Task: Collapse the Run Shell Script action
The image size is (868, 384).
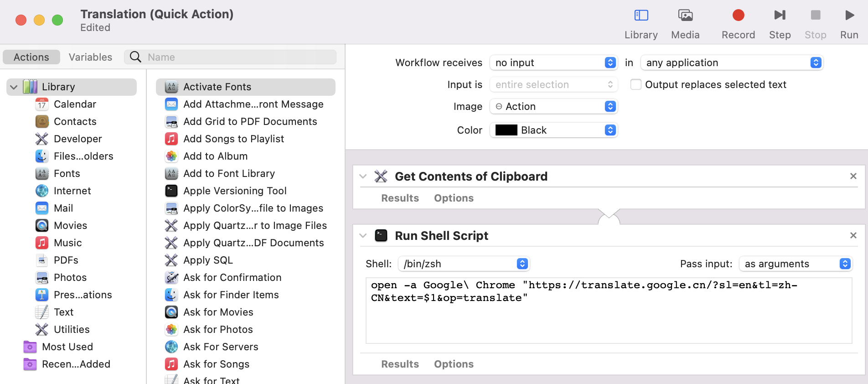Action: pyautogui.click(x=363, y=236)
